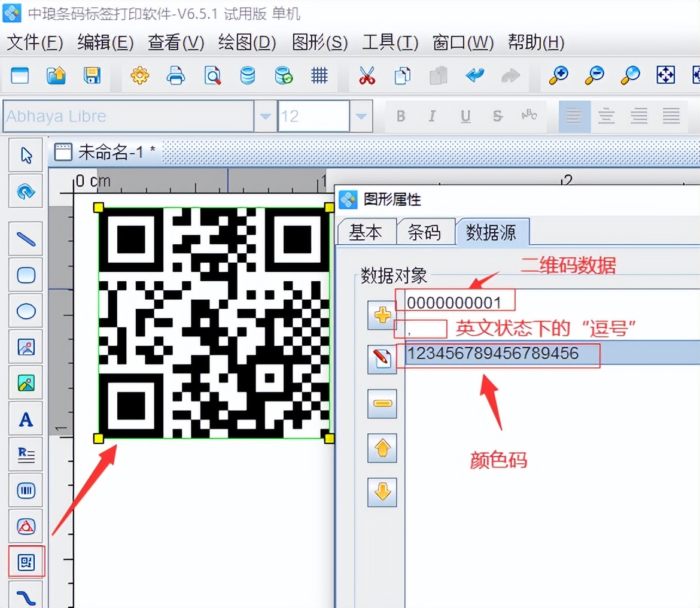Screen dimensions: 700x608
Task: Switch to the 条码 tab
Action: tap(424, 232)
